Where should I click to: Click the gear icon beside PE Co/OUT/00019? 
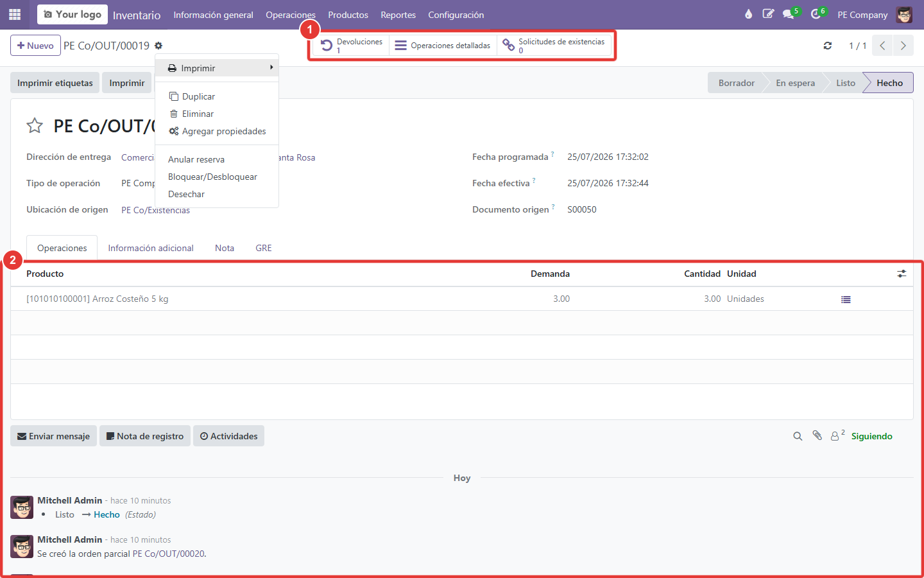158,46
